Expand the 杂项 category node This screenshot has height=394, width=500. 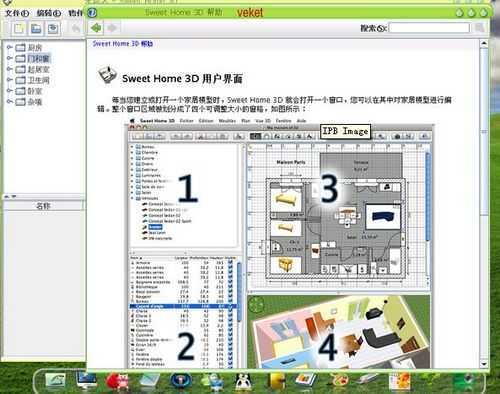(x=10, y=101)
